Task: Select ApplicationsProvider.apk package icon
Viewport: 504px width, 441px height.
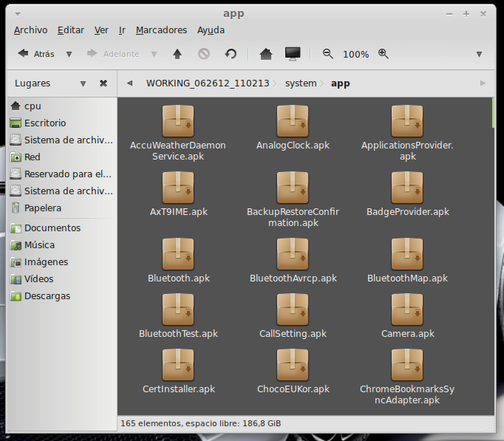Action: (x=407, y=121)
